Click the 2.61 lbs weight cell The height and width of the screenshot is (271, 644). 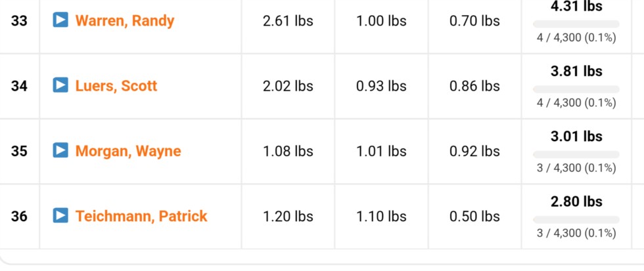click(288, 21)
